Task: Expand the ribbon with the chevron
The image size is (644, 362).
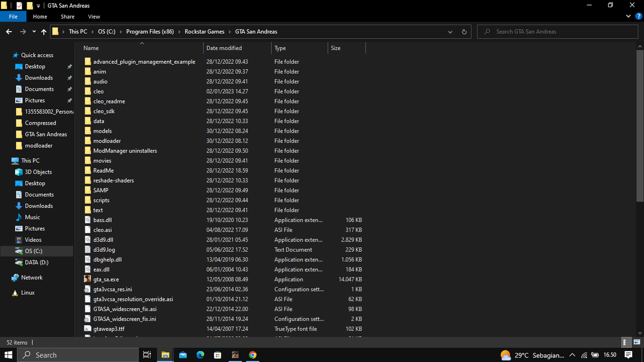Action: [x=628, y=17]
